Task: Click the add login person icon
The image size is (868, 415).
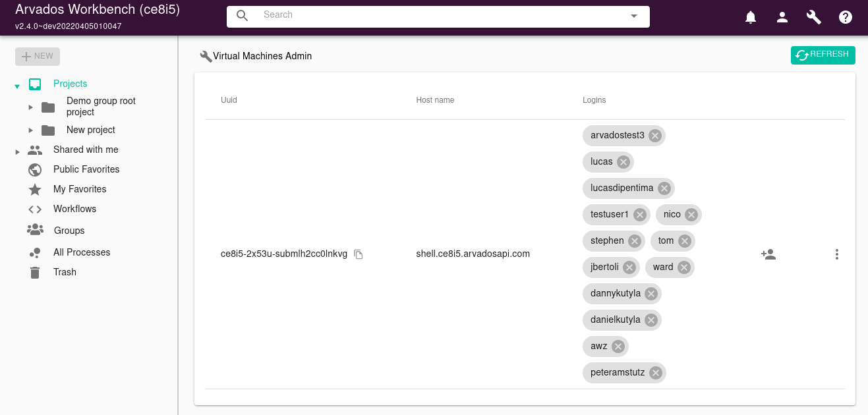Action: 768,254
